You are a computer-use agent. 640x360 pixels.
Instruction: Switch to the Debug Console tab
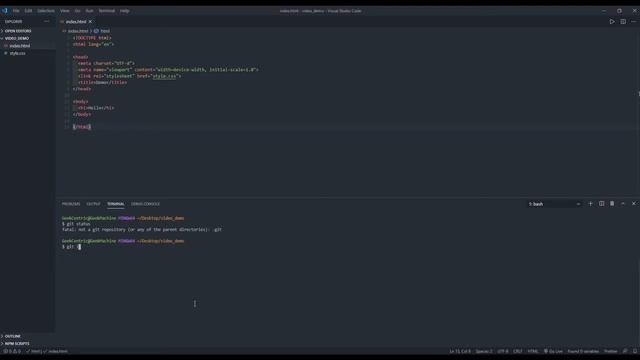pyautogui.click(x=145, y=204)
